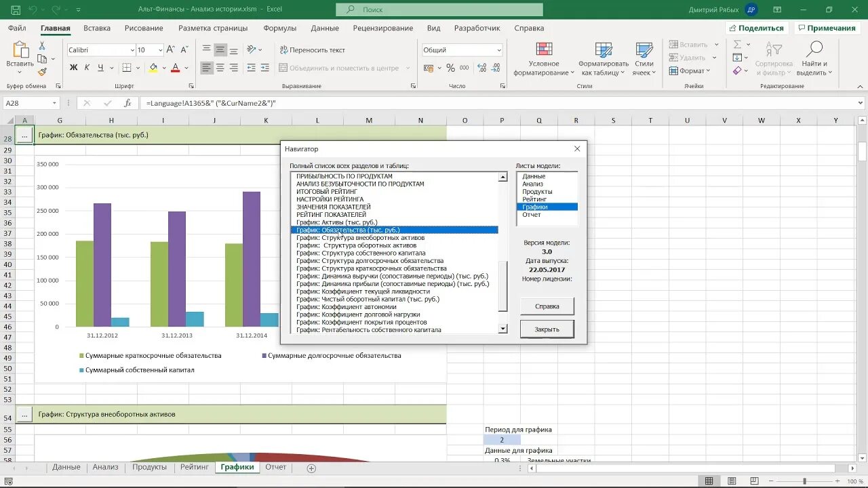This screenshot has height=488, width=868.
Task: Click the AutoSum sigma icon
Action: coord(738,45)
